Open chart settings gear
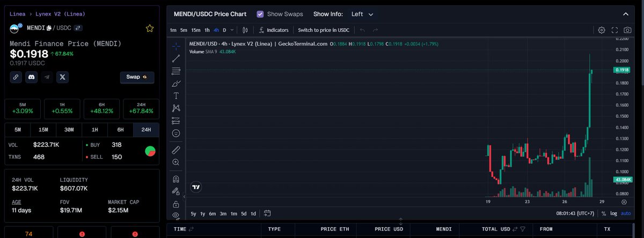 (602, 30)
